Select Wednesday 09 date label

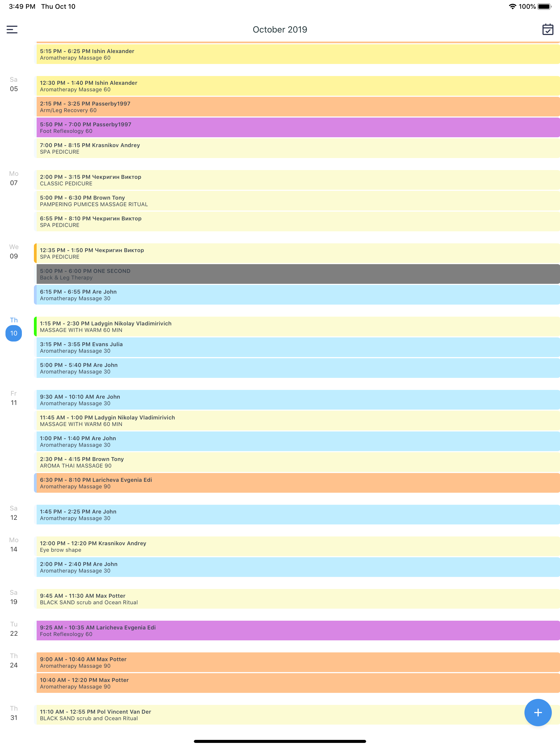[x=13, y=252]
